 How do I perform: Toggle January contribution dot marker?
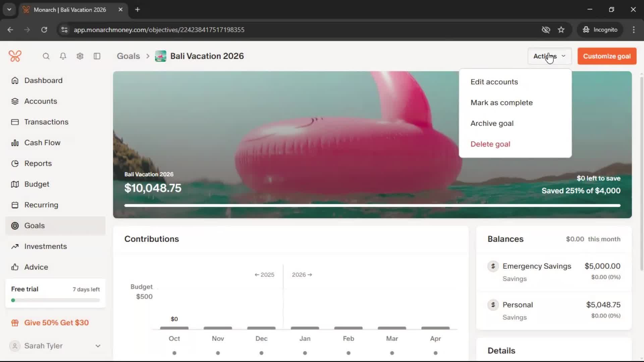tap(305, 353)
